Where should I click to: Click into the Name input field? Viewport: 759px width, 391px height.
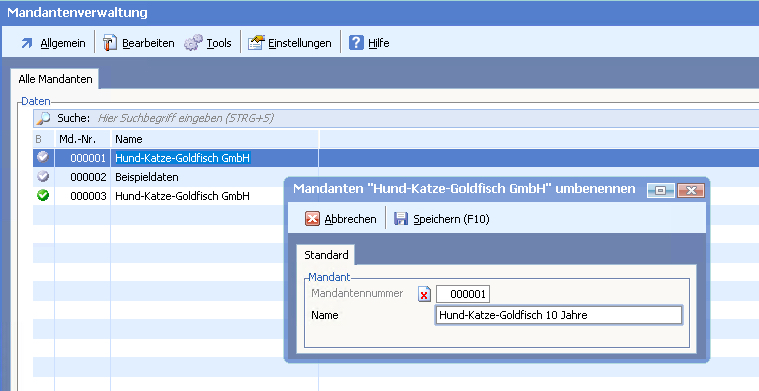pyautogui.click(x=559, y=315)
